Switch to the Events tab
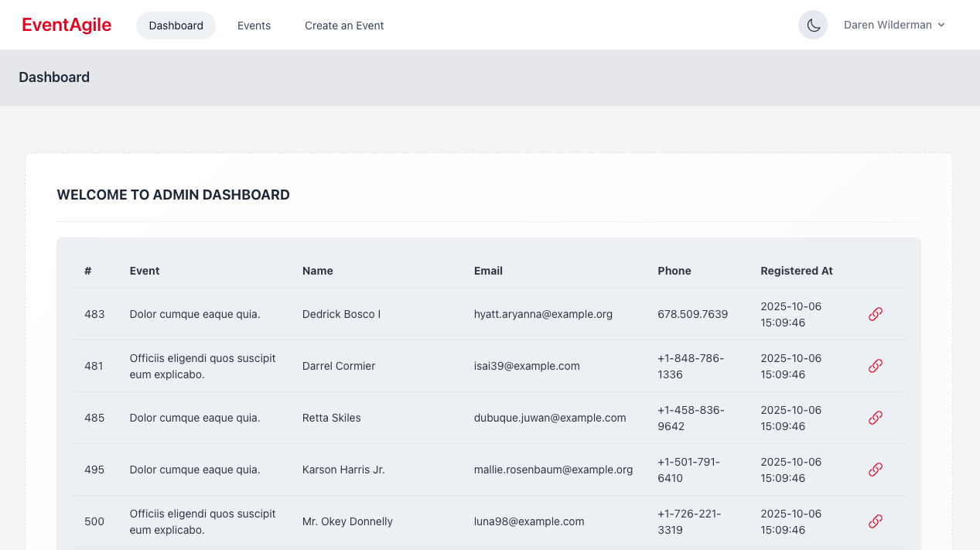This screenshot has height=550, width=980. point(254,25)
